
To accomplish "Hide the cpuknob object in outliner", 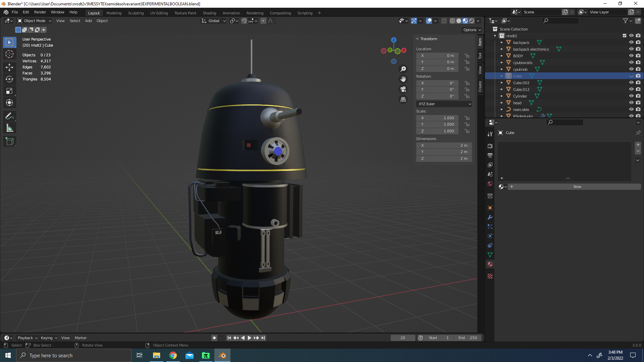I will [631, 69].
